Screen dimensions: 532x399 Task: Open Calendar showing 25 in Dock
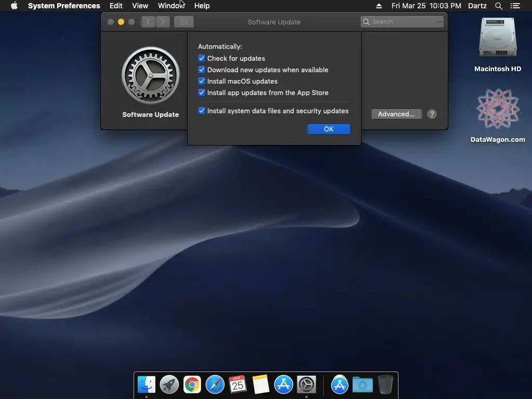click(x=237, y=384)
